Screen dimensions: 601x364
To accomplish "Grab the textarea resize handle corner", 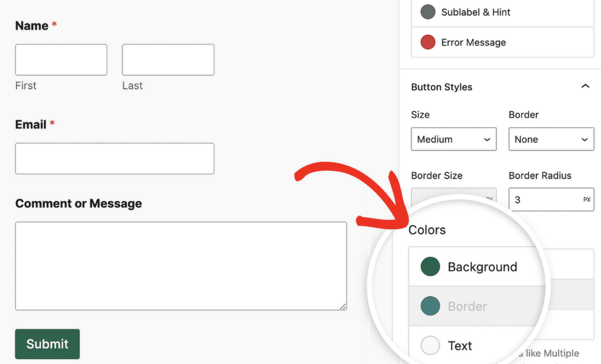I will 343,306.
